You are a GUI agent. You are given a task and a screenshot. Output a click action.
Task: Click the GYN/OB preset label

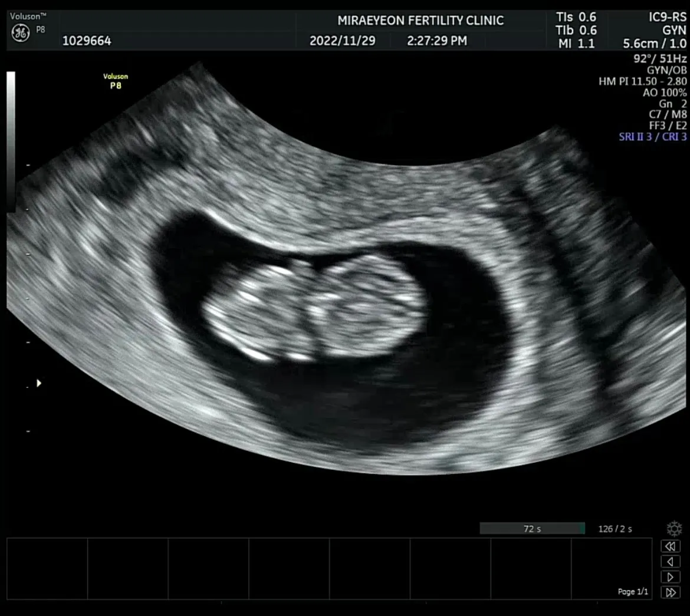(666, 70)
